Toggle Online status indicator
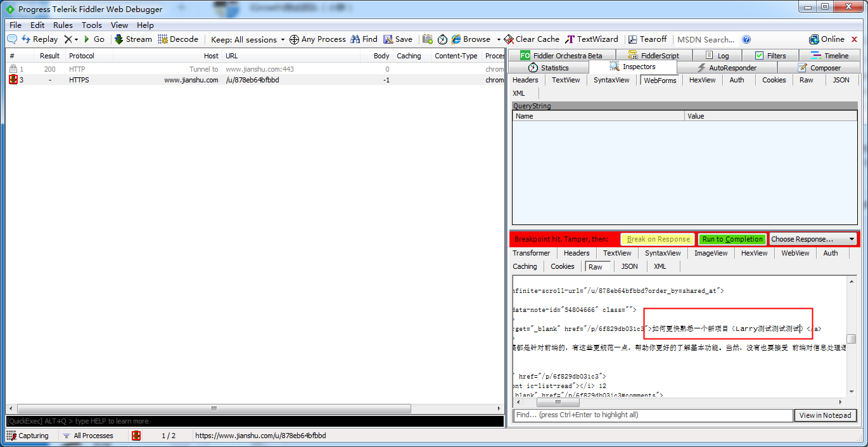Viewport: 868px width, 447px height. 827,39
